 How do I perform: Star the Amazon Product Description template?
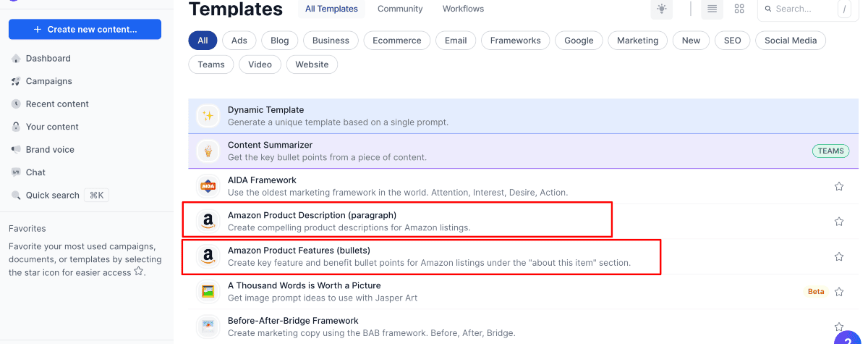click(839, 222)
